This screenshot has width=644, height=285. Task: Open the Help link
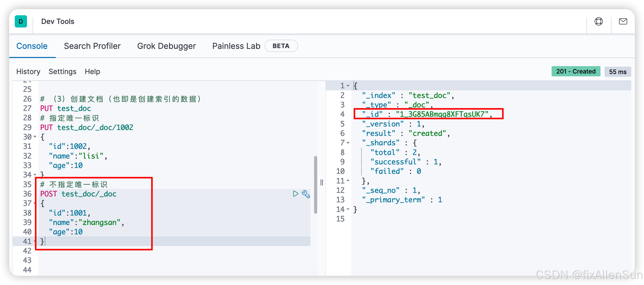[x=92, y=72]
